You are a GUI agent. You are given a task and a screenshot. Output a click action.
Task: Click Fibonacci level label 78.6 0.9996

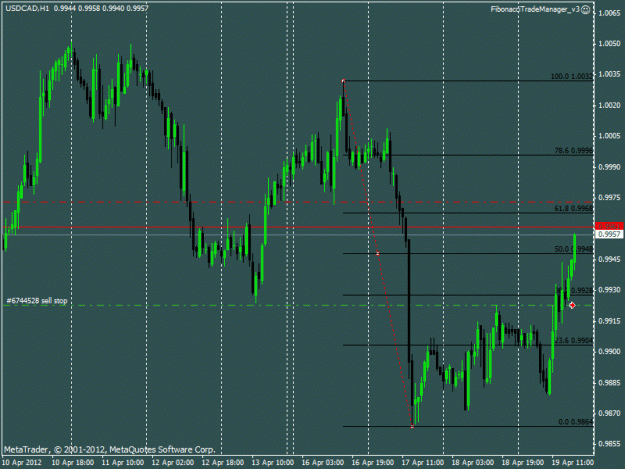point(574,151)
